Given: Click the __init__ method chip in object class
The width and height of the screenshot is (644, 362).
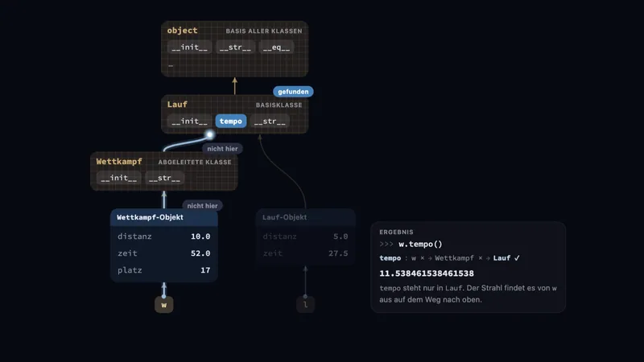Looking at the screenshot, I should pyautogui.click(x=190, y=47).
